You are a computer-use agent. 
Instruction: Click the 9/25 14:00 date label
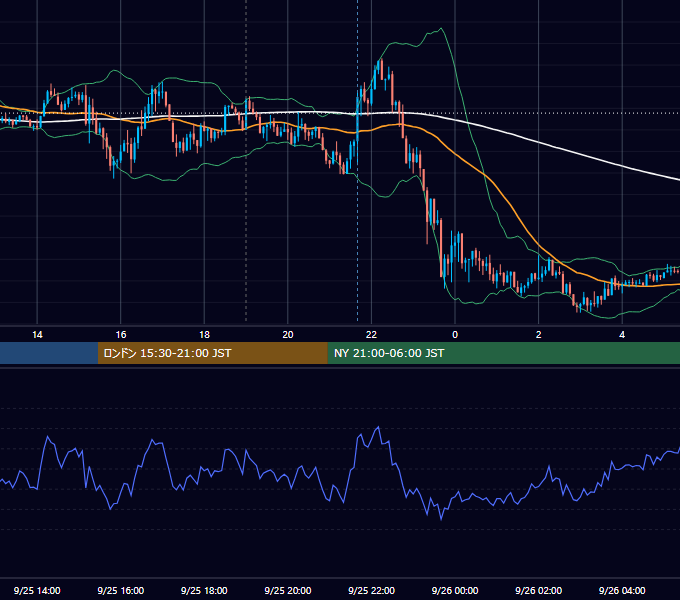37,590
